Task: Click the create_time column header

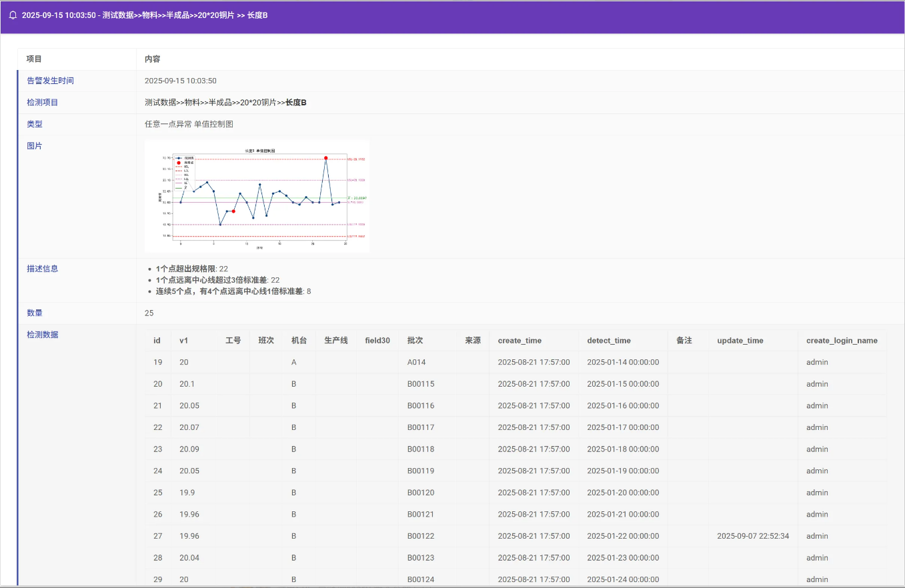Action: pos(520,341)
